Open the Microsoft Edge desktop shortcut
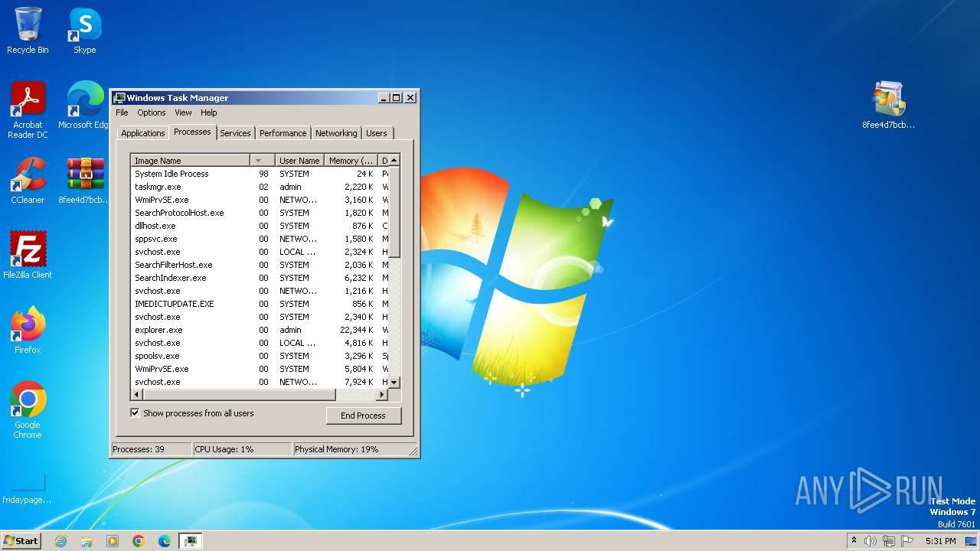The width and height of the screenshot is (980, 551). 85,106
